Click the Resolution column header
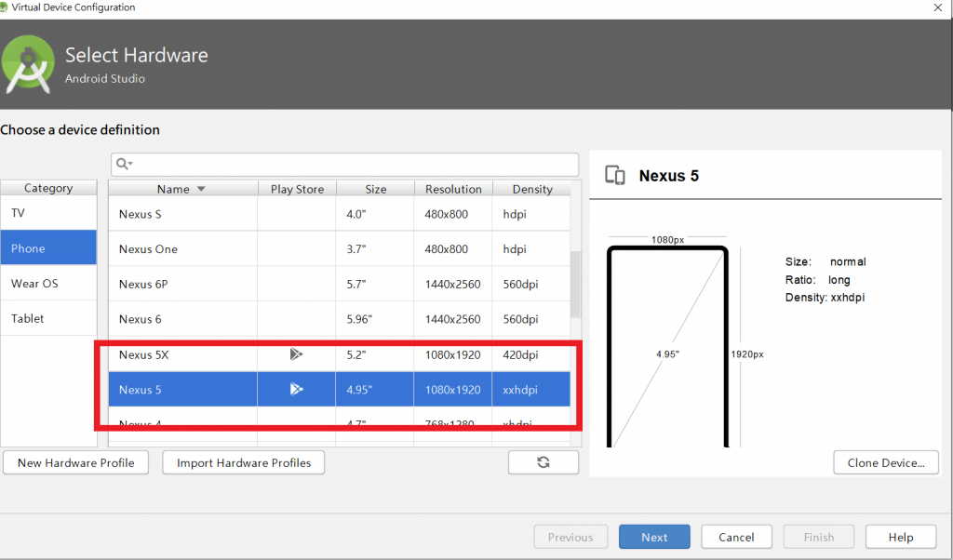 coord(453,189)
